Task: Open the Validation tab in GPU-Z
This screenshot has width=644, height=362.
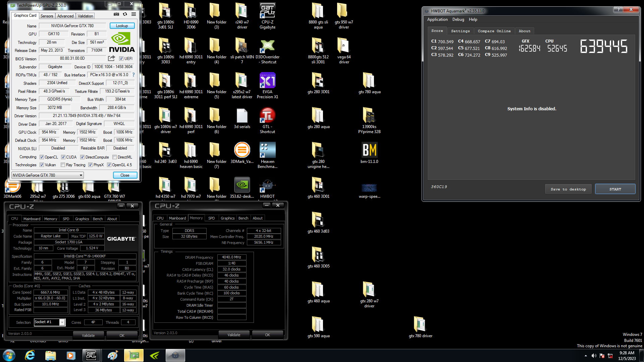Action: (85, 16)
